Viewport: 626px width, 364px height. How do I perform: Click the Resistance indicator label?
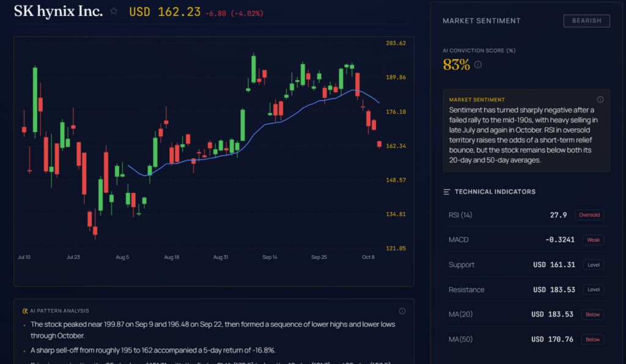(x=466, y=290)
